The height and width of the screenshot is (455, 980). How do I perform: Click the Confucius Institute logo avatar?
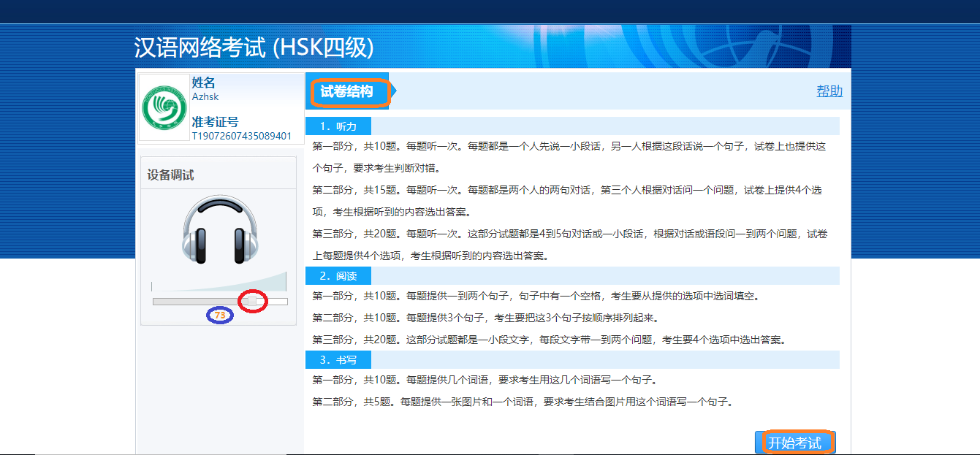[x=164, y=107]
